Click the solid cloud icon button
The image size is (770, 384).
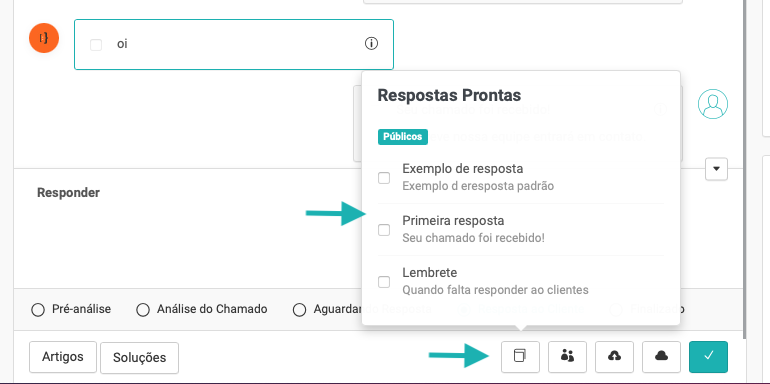pyautogui.click(x=661, y=357)
